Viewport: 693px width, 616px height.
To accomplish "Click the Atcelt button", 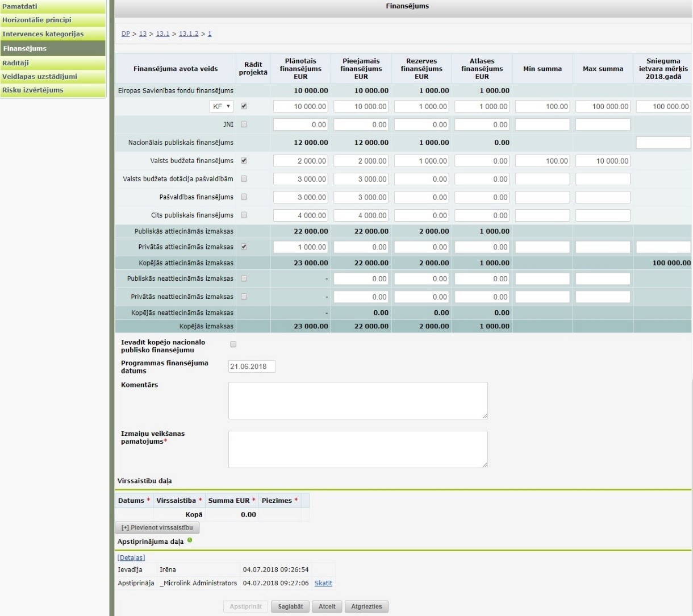I will point(327,606).
